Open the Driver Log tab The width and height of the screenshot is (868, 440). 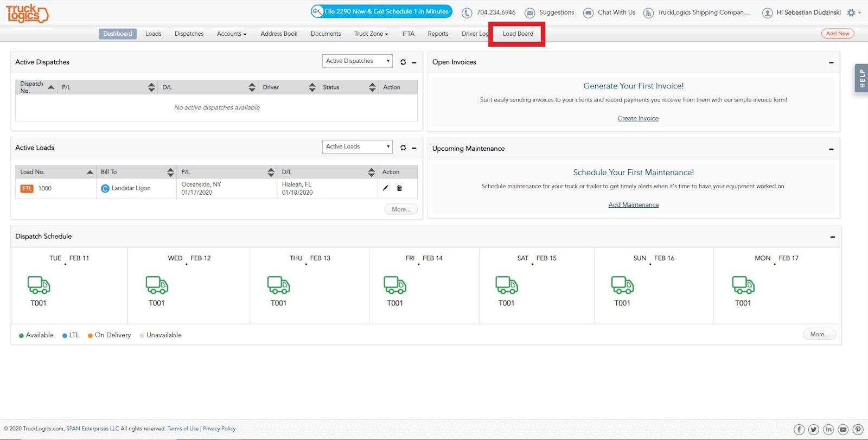click(x=475, y=34)
